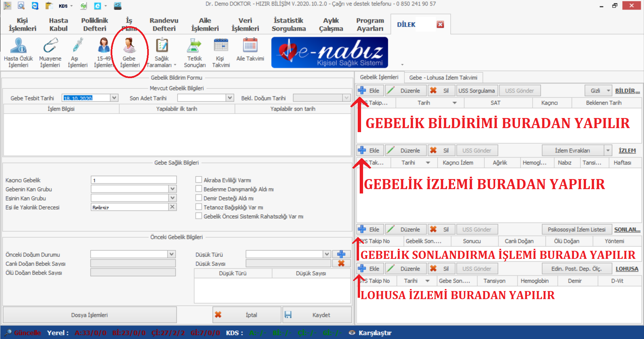Image resolution: width=644 pixels, height=339 pixels.
Task: Tick Tetanoz Bağışıklığı Var mı checkbox
Action: point(199,207)
